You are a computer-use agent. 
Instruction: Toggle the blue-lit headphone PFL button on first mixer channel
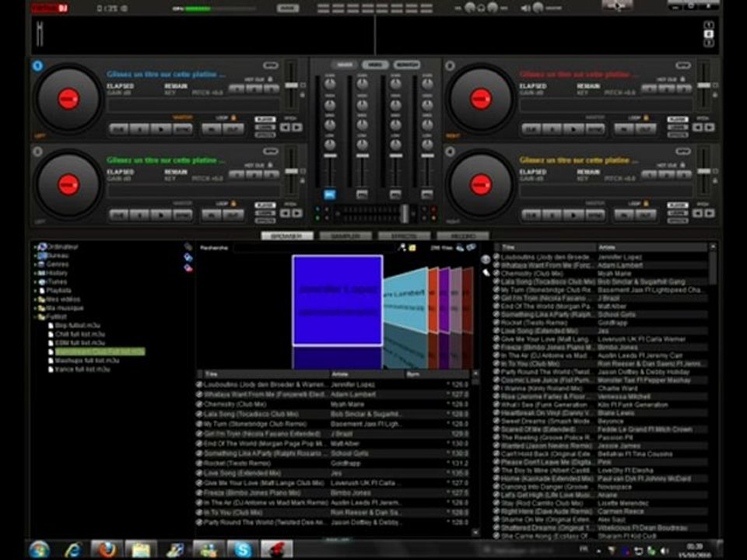[x=330, y=194]
